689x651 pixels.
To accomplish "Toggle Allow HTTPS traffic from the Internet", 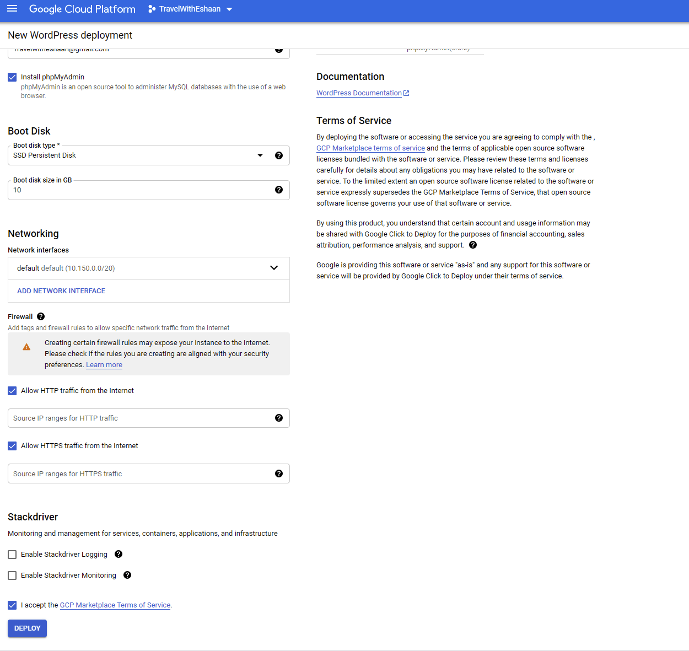I will (12, 446).
